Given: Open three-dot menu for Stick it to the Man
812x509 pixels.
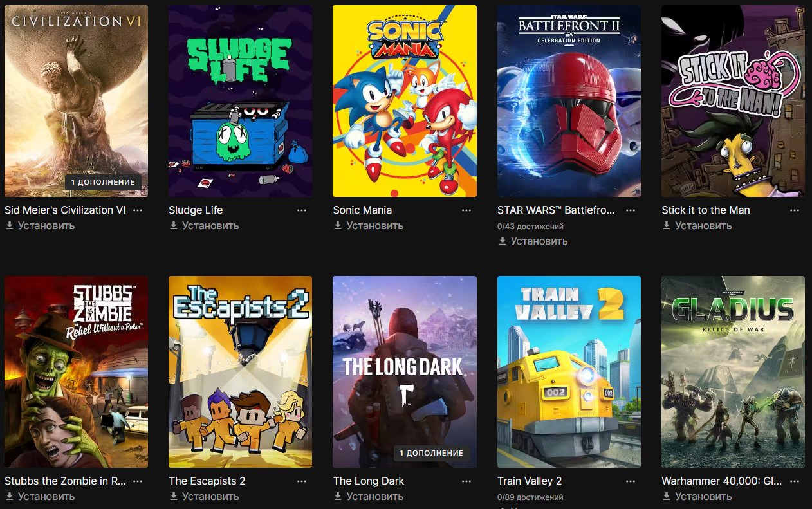Looking at the screenshot, I should pos(795,210).
